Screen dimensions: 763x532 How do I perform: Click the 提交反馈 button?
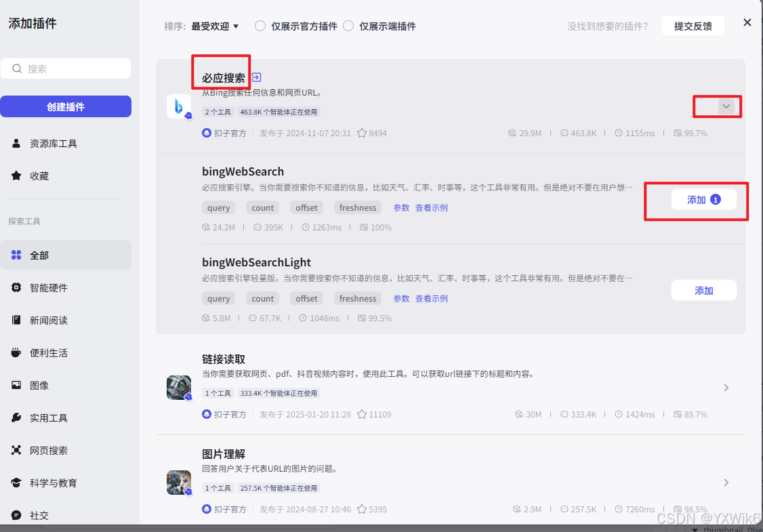click(x=693, y=26)
